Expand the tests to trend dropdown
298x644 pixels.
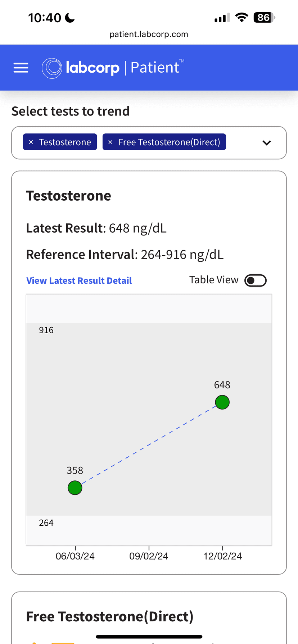click(x=267, y=143)
